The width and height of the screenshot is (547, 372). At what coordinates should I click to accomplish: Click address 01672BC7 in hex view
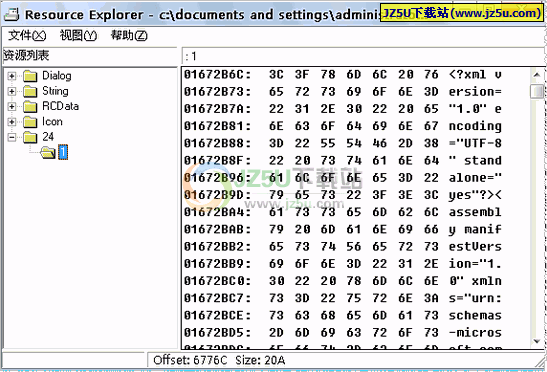(x=217, y=298)
